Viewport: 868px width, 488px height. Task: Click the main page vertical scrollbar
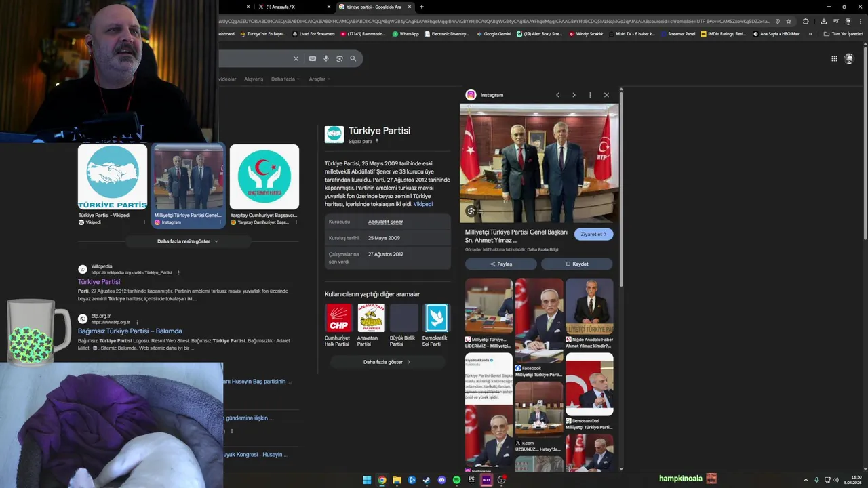(865, 142)
